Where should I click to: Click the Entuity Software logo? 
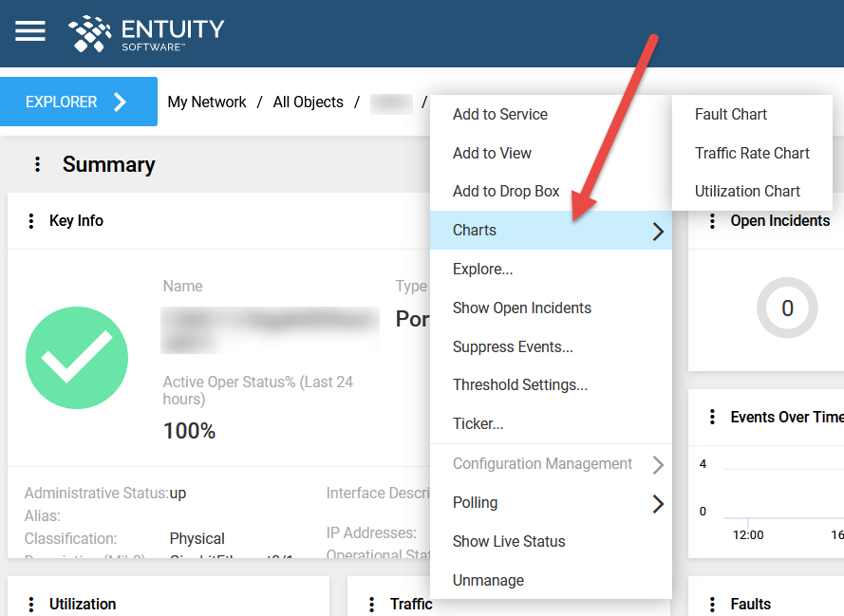click(x=146, y=33)
